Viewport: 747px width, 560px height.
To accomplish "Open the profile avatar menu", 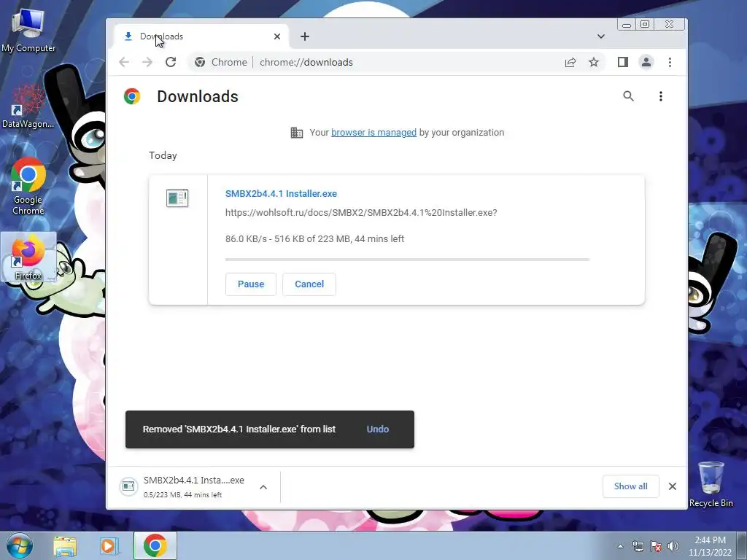I will [646, 63].
